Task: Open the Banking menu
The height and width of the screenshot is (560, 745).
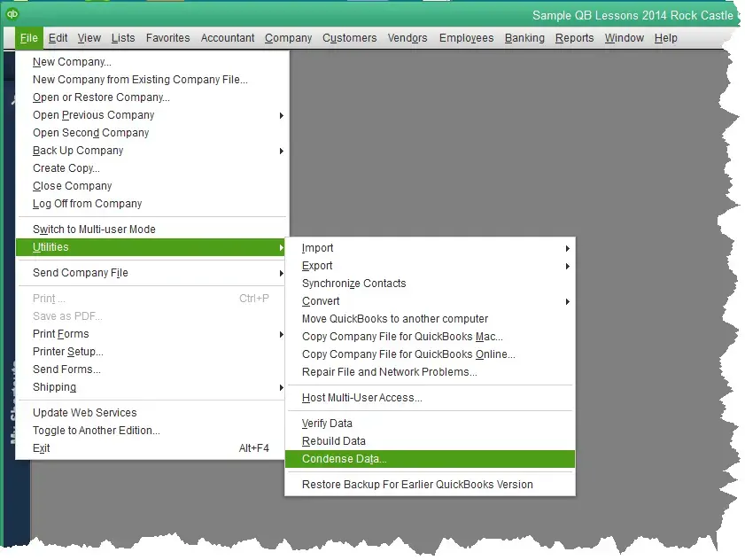Action: pyautogui.click(x=524, y=38)
